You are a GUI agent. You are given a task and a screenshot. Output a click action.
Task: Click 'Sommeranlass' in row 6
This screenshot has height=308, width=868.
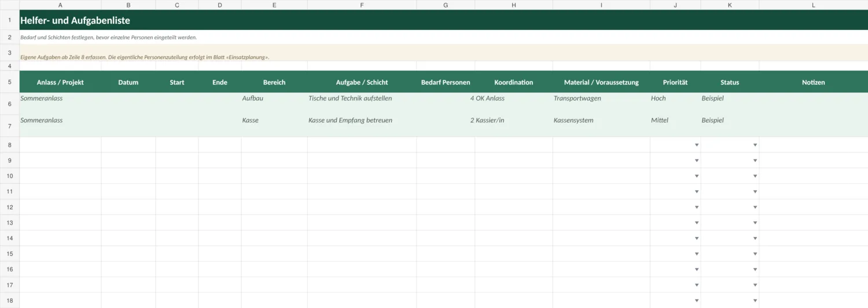42,98
